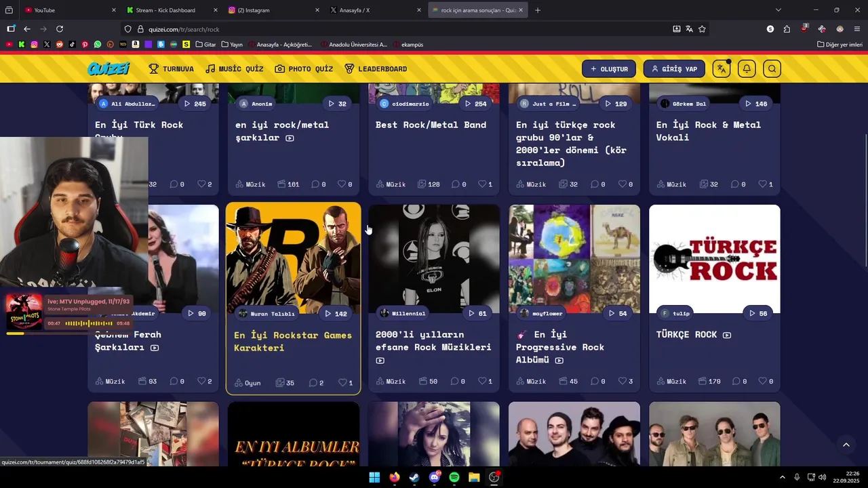This screenshot has width=868, height=488.
Task: Click the En İyi Rock & Metal Vokali title
Action: 709,131
